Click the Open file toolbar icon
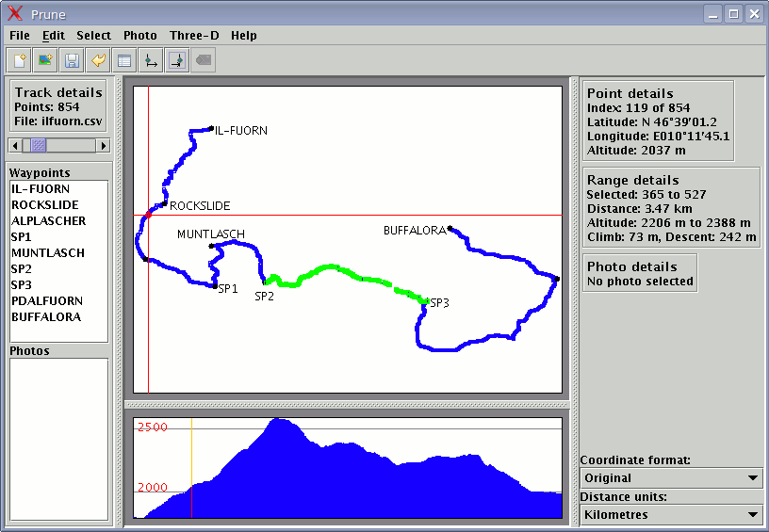This screenshot has width=769, height=532. (x=18, y=61)
